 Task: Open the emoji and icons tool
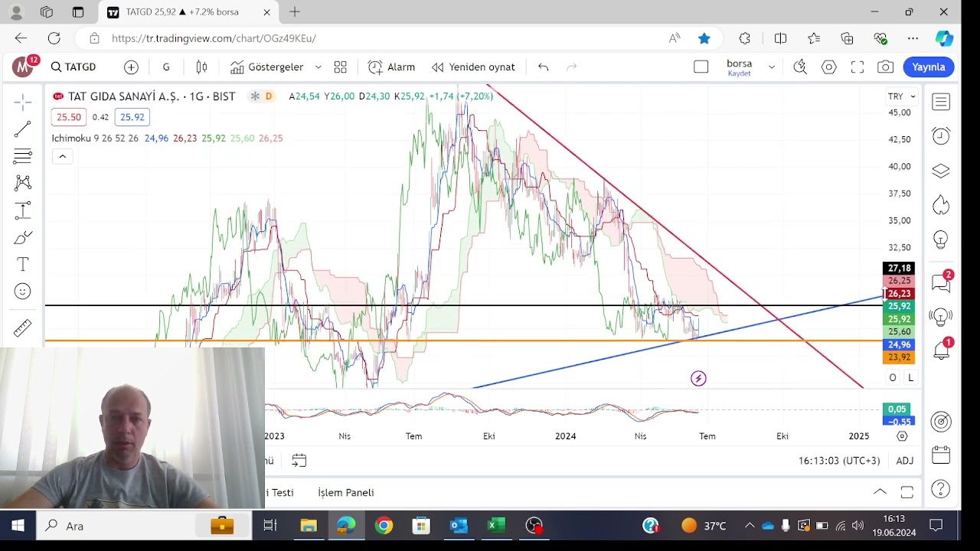coord(23,292)
